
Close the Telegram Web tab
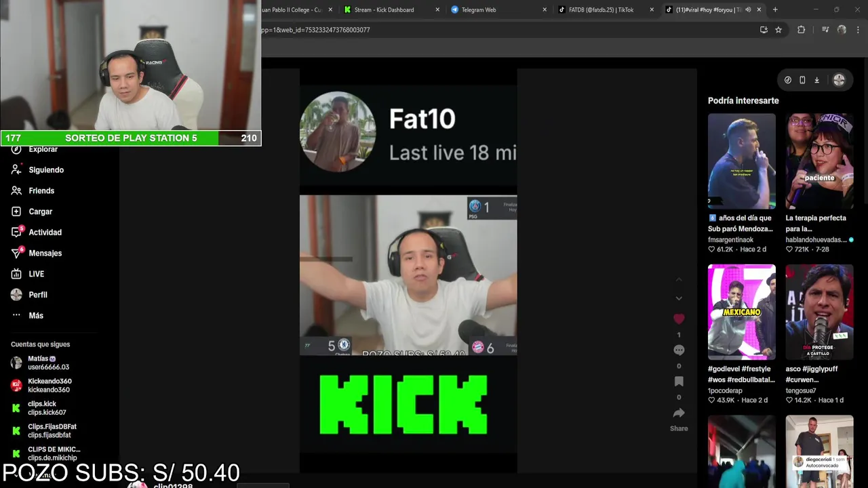tap(545, 9)
